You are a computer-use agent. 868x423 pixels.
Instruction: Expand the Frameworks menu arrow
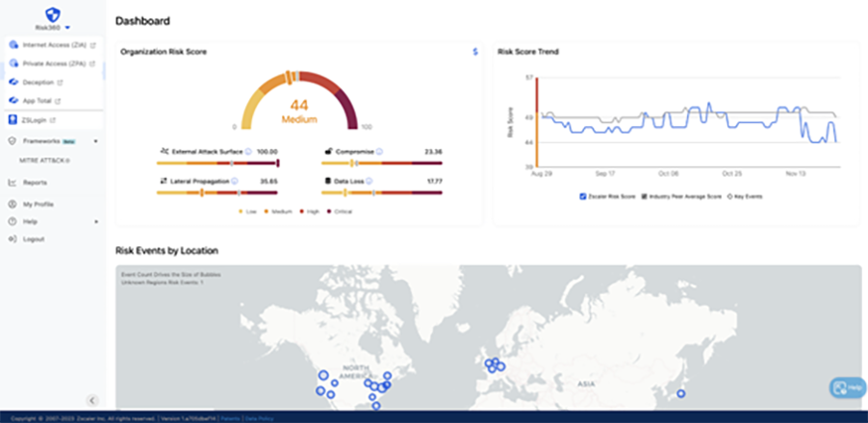[95, 141]
